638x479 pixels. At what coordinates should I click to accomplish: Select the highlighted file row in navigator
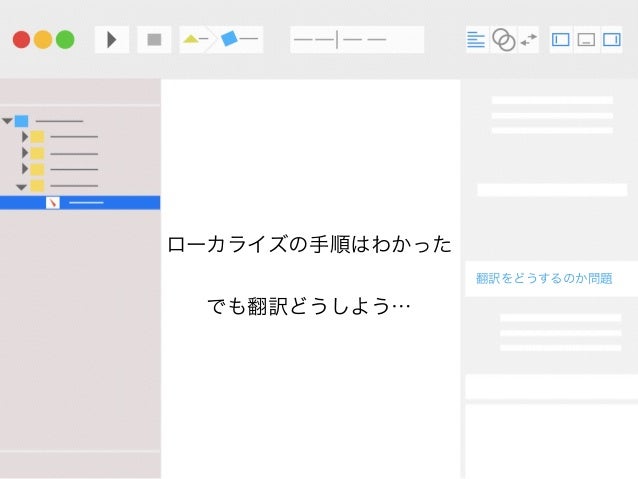(80, 203)
